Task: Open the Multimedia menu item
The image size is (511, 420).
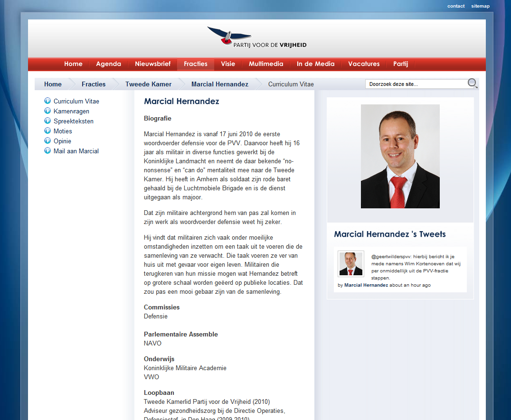Action: [266, 64]
